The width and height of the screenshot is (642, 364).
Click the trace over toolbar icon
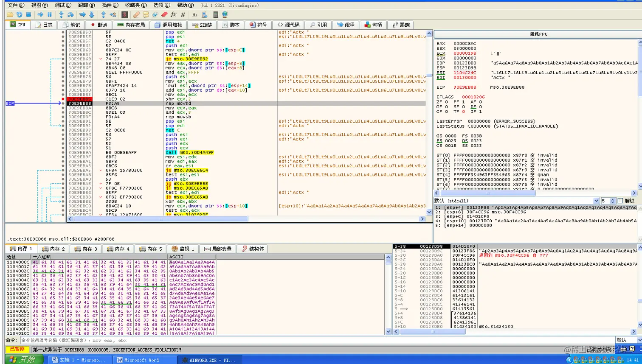point(92,14)
